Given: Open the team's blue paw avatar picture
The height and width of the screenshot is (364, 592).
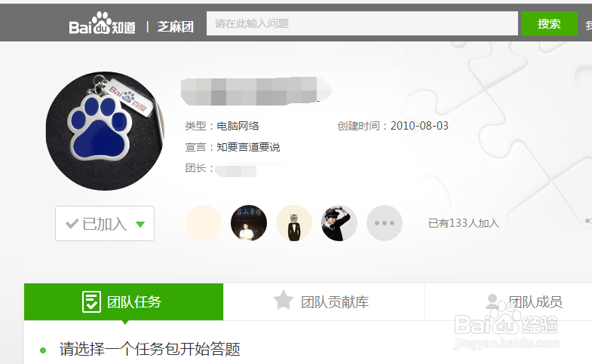Looking at the screenshot, I should tap(106, 131).
